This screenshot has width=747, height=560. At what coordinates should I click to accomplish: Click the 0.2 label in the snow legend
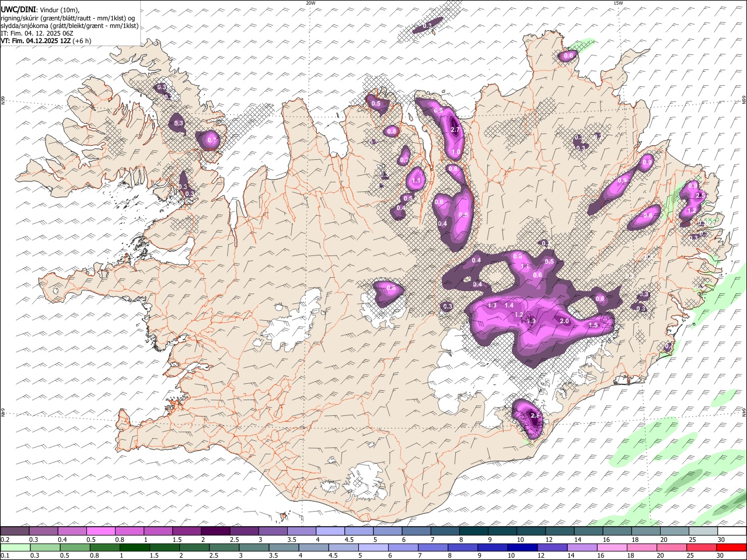[5, 540]
